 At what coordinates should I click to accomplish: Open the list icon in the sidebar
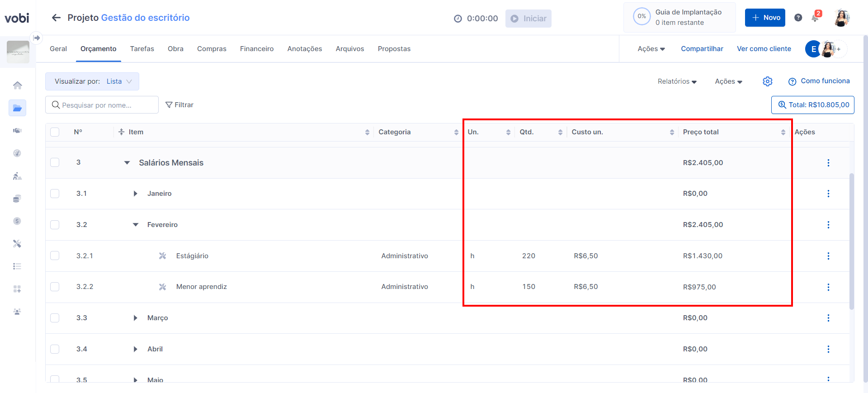[17, 266]
